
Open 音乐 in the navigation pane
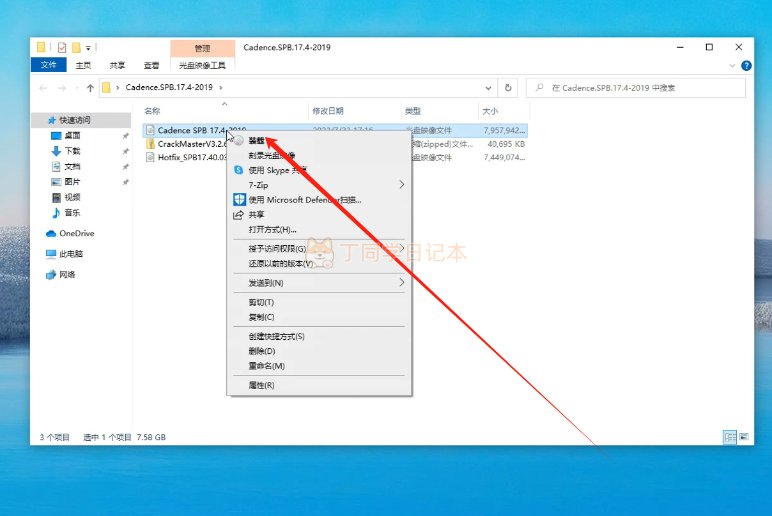coord(72,213)
